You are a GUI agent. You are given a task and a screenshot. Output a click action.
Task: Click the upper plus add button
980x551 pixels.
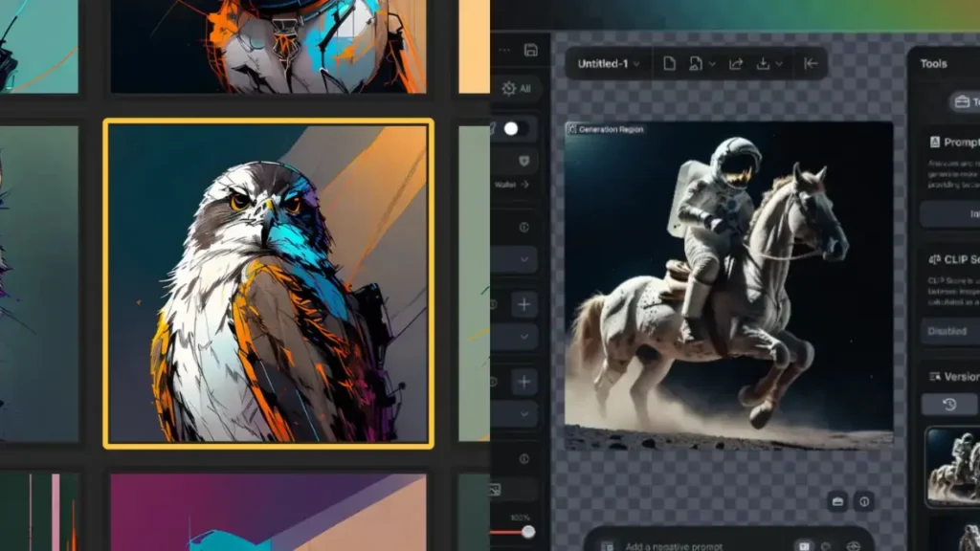coord(524,305)
